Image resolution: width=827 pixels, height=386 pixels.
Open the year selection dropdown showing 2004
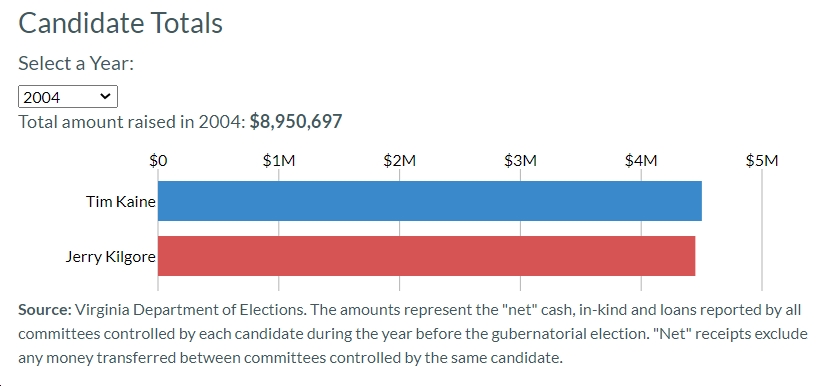(x=68, y=97)
